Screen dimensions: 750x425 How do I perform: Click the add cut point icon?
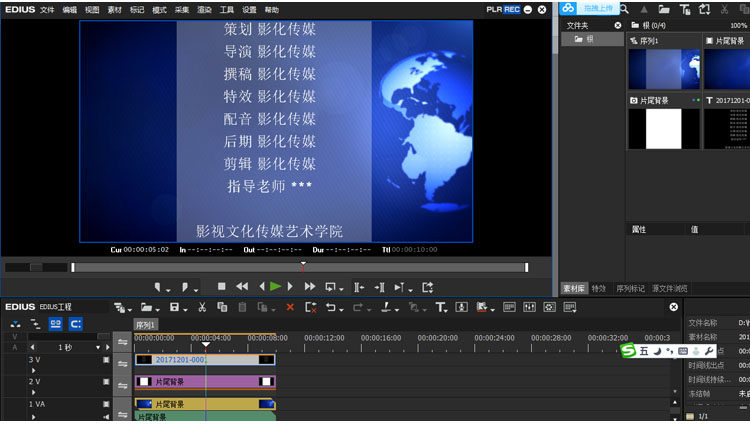pos(386,307)
